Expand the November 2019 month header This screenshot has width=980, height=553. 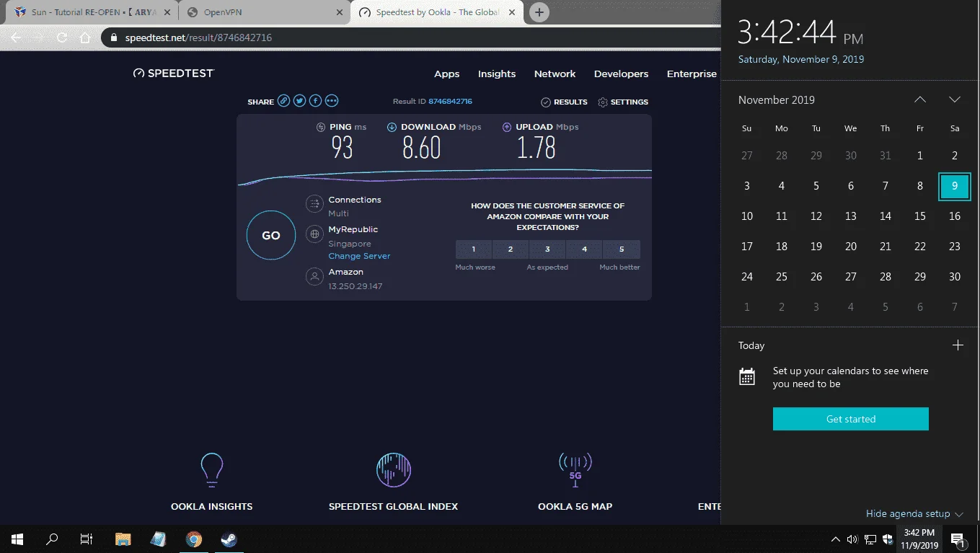[777, 100]
